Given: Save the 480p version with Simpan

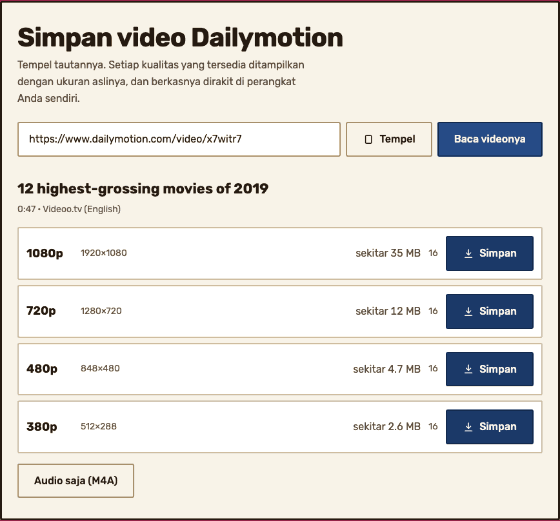Looking at the screenshot, I should 490,369.
